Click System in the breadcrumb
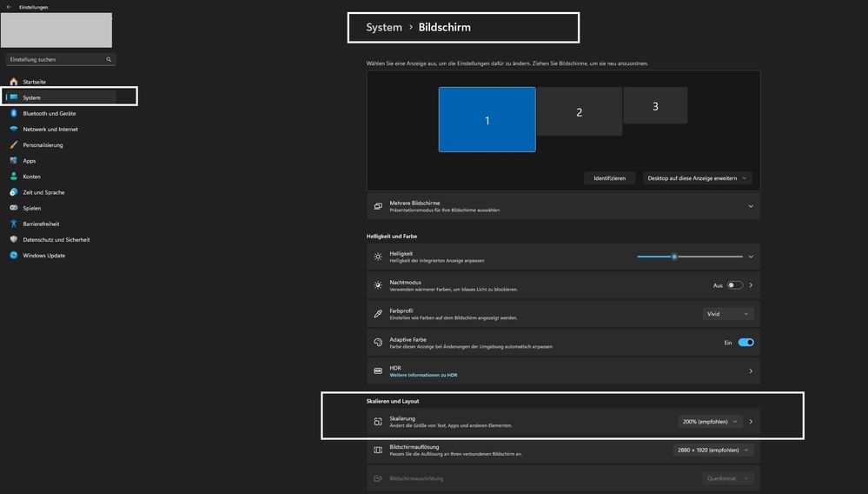The image size is (868, 494). 384,27
